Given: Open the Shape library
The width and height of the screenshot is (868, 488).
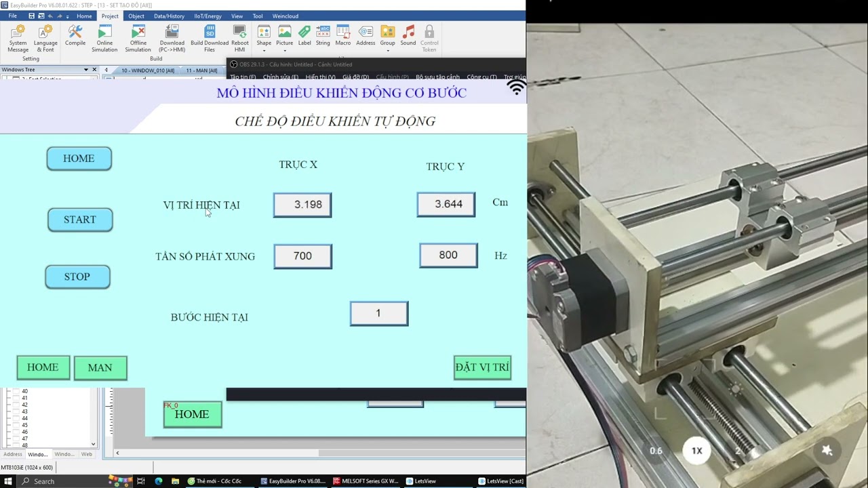Looking at the screenshot, I should point(264,36).
